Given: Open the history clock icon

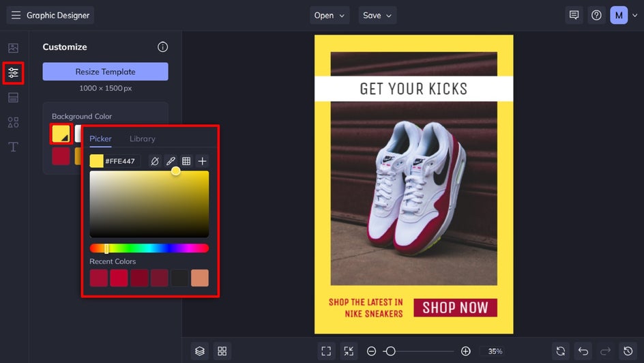Looking at the screenshot, I should click(628, 351).
